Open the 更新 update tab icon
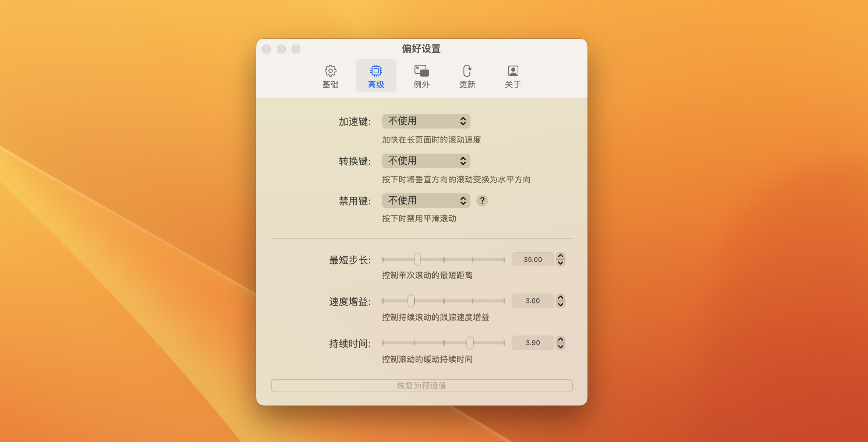The width and height of the screenshot is (868, 442). (467, 71)
